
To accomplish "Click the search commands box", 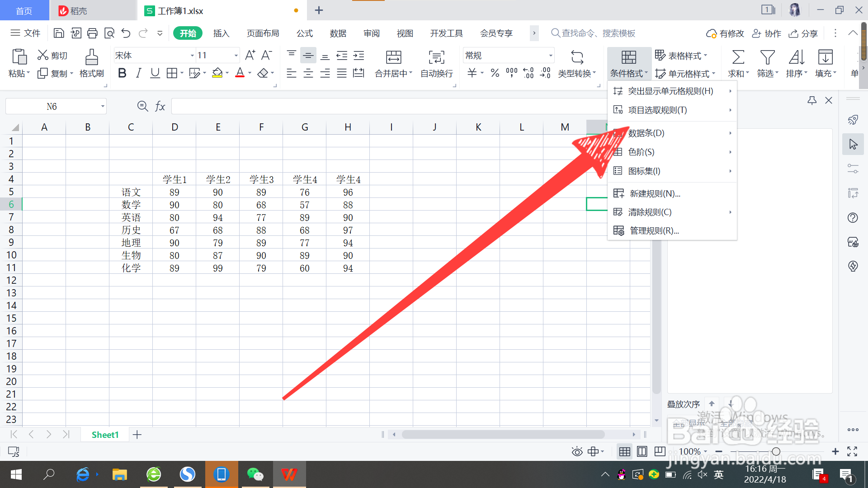I will tap(593, 33).
